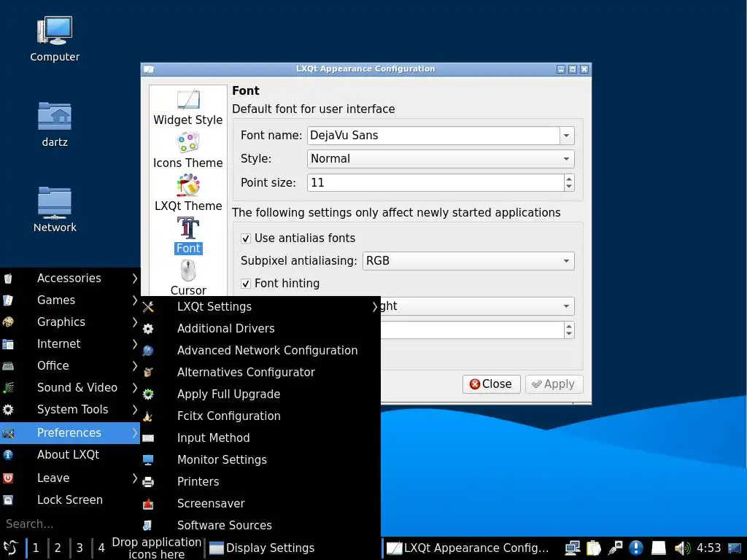Toggle Font hinting checkbox
The height and width of the screenshot is (560, 747).
point(246,284)
